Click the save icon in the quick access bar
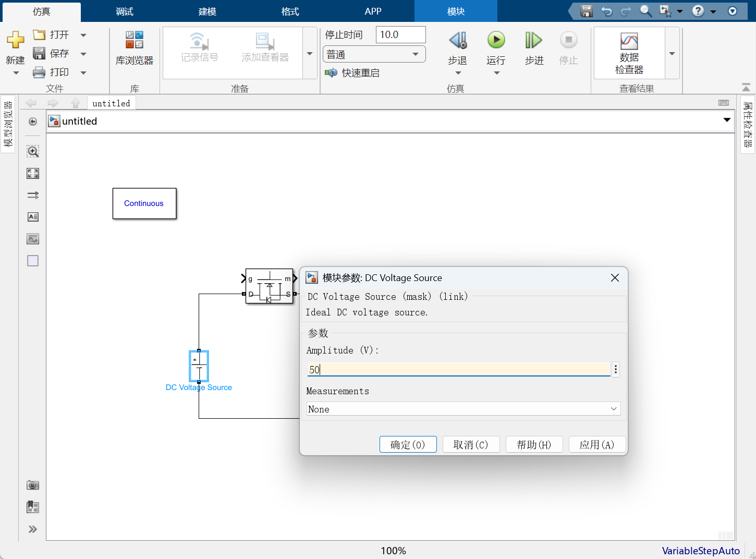The width and height of the screenshot is (756, 559). pyautogui.click(x=587, y=11)
